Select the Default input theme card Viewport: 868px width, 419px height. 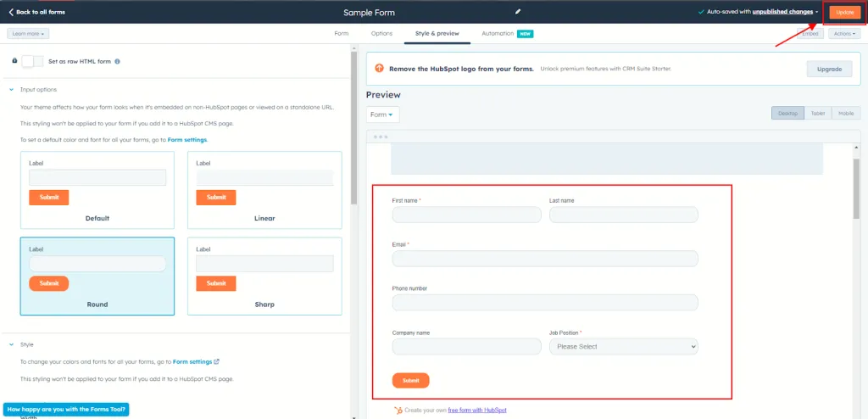(97, 190)
